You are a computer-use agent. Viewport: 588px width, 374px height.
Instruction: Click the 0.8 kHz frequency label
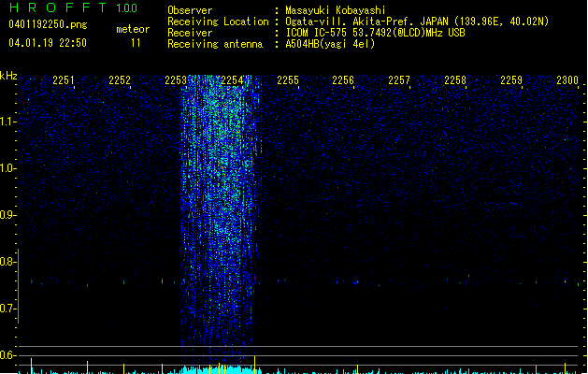point(7,262)
